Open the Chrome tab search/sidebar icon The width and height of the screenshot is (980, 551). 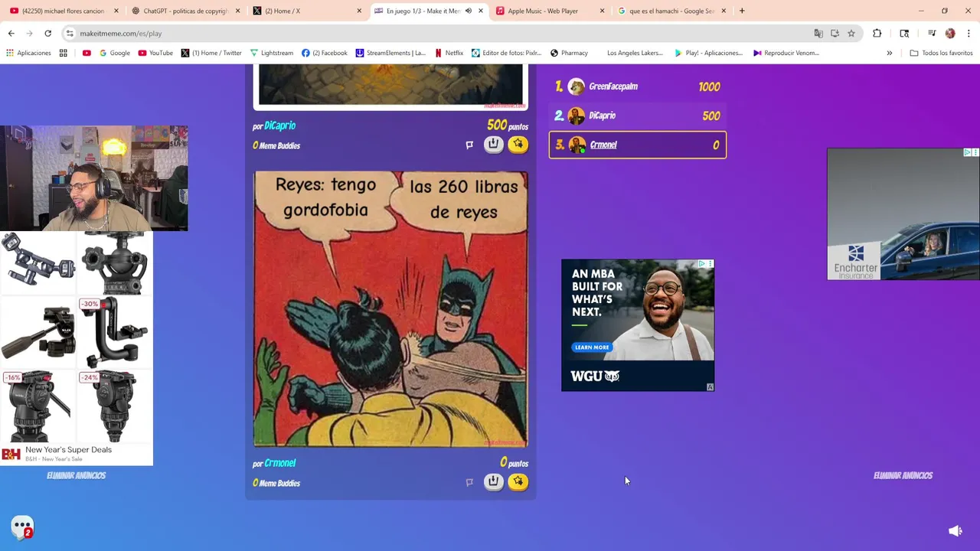(904, 34)
